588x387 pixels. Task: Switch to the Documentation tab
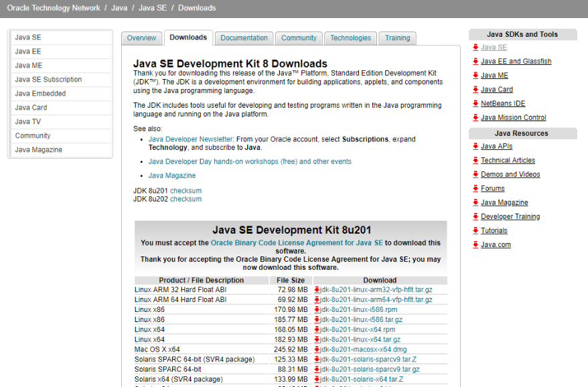pos(243,38)
